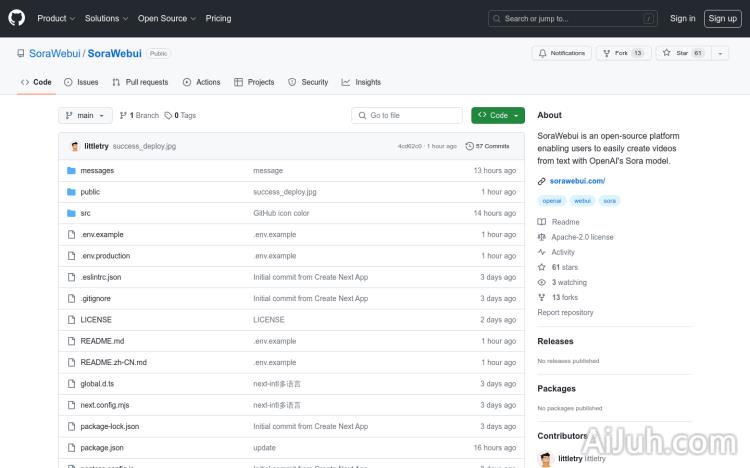Click the GitHub logo icon

17,18
